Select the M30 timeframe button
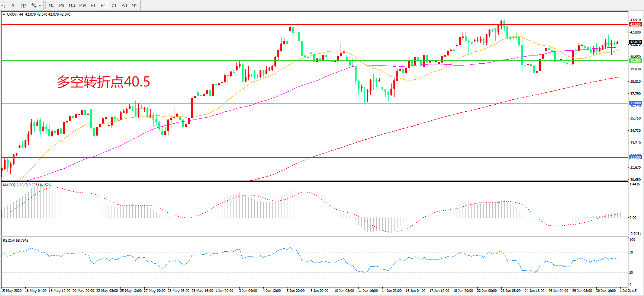Screen dimensions: 644x296 click(x=83, y=5)
